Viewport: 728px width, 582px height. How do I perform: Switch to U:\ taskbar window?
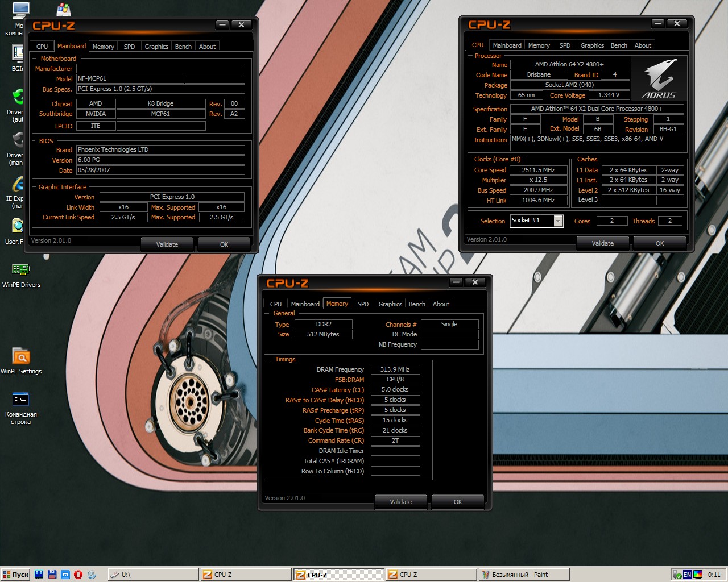click(x=152, y=575)
